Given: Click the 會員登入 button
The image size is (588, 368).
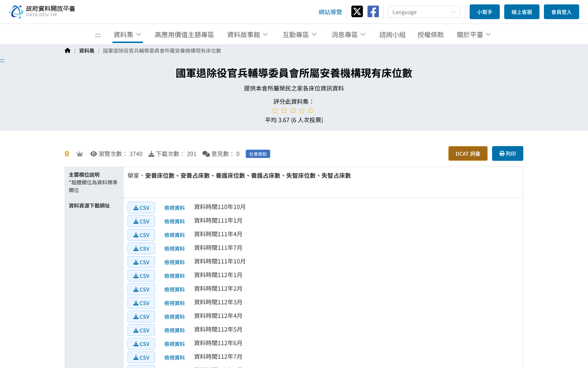Looking at the screenshot, I should click(562, 12).
